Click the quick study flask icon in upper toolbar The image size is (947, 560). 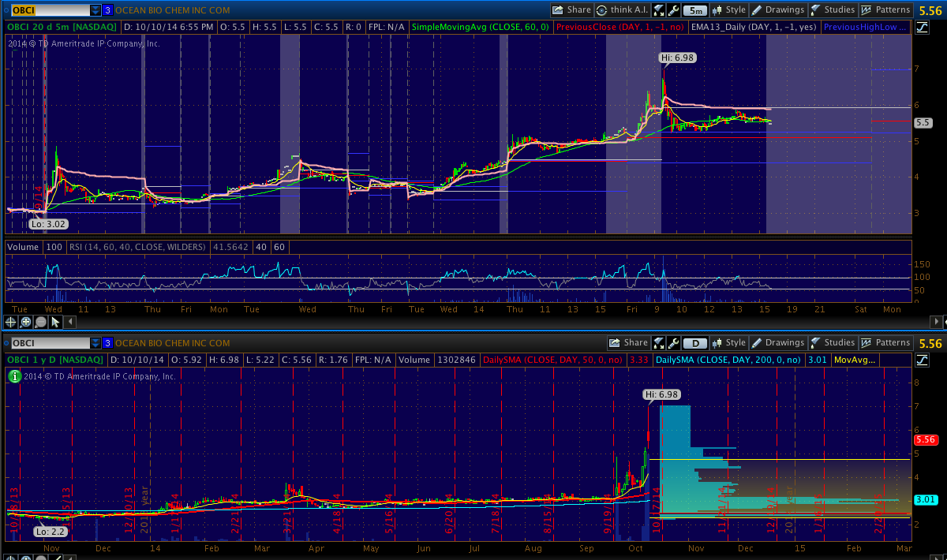[x=659, y=10]
